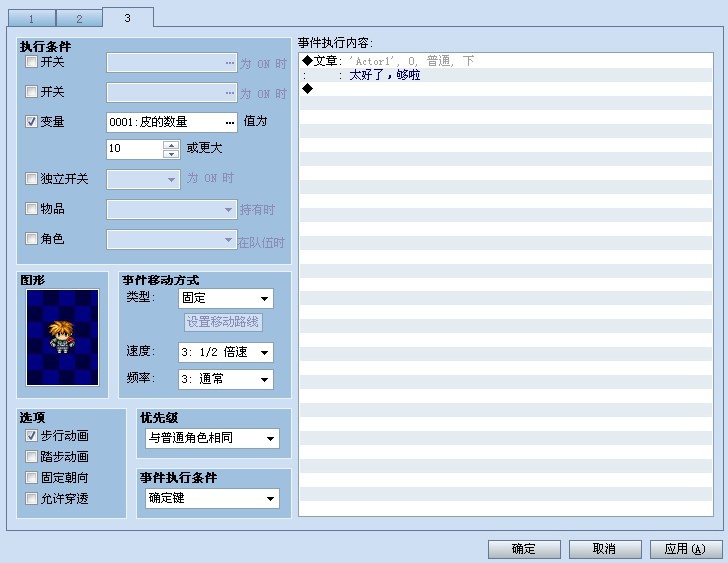Open switch picker for first 开关 field

pyautogui.click(x=230, y=63)
